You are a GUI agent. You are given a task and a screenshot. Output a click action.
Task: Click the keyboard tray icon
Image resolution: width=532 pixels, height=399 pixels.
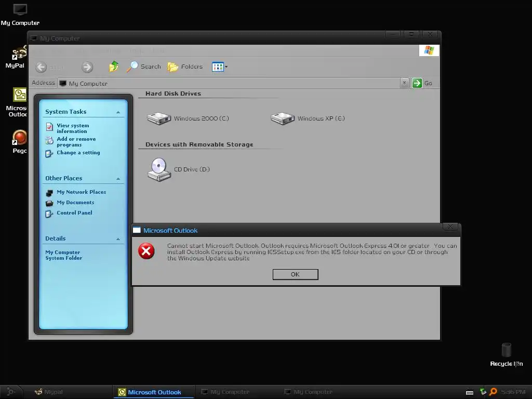point(470,392)
